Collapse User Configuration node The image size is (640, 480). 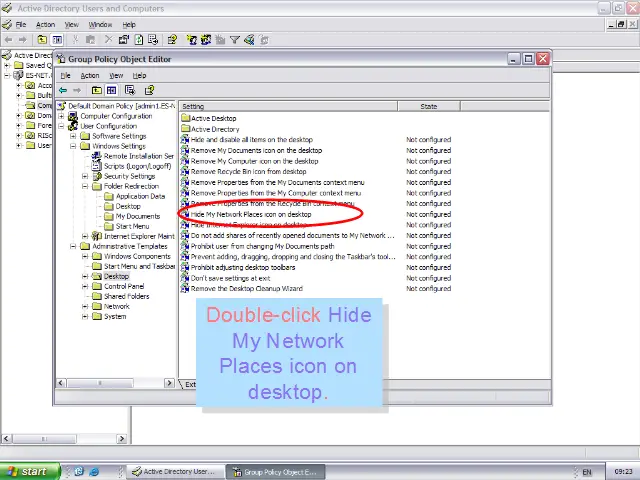coord(61,126)
